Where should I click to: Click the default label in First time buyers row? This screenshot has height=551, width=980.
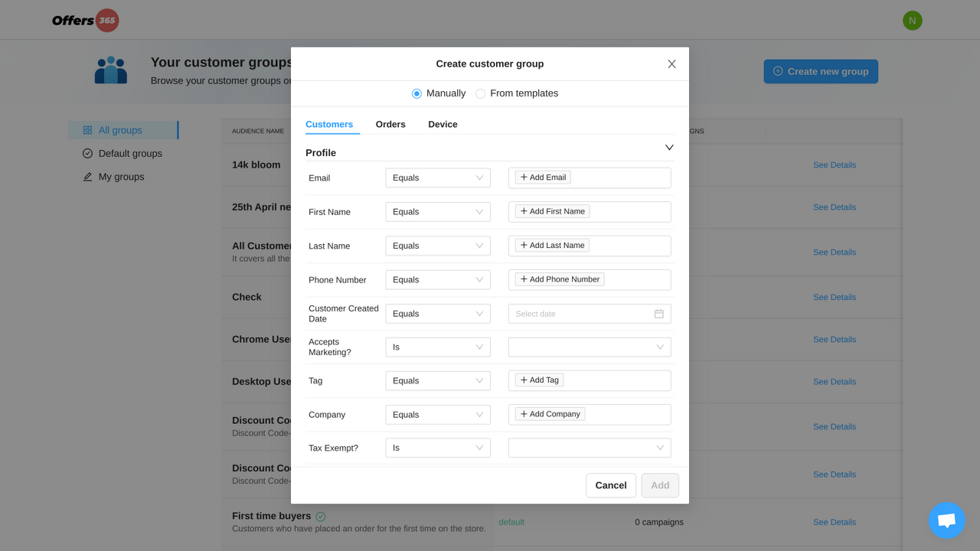[511, 522]
